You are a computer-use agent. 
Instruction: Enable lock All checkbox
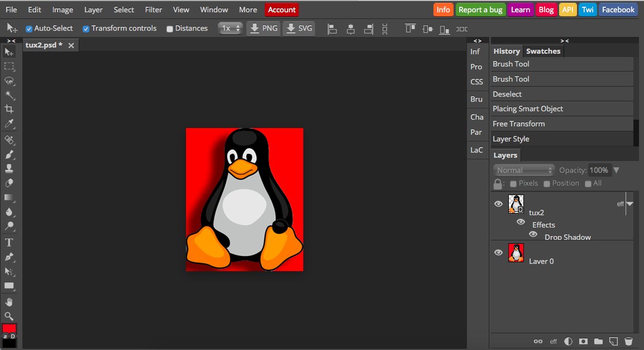point(588,184)
